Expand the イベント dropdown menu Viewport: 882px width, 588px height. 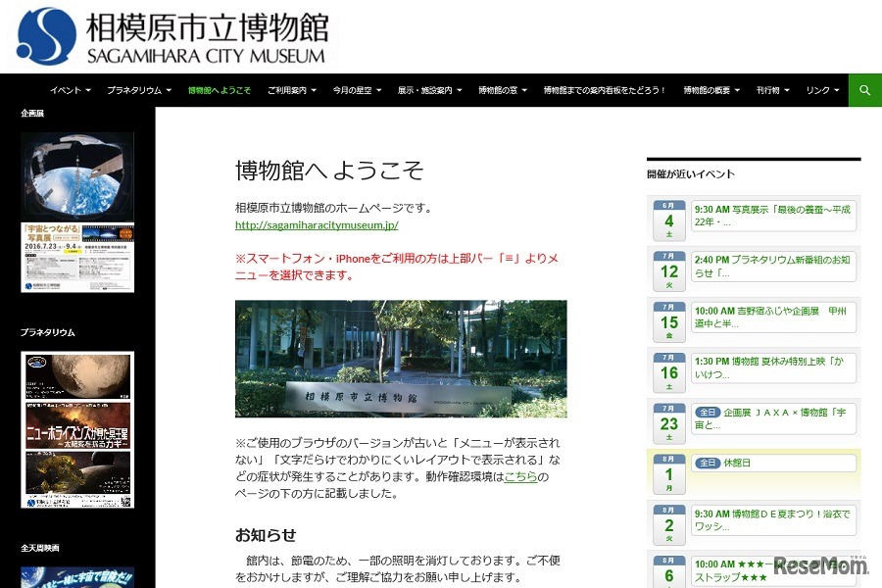[68, 89]
